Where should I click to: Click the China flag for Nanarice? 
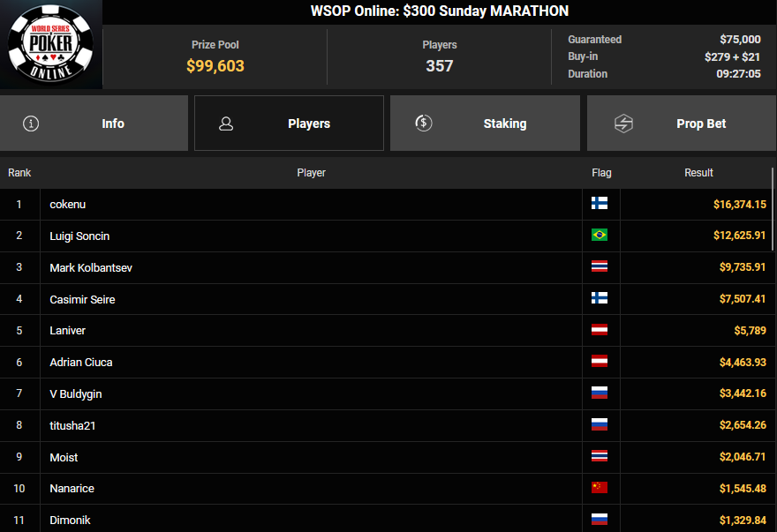[600, 488]
